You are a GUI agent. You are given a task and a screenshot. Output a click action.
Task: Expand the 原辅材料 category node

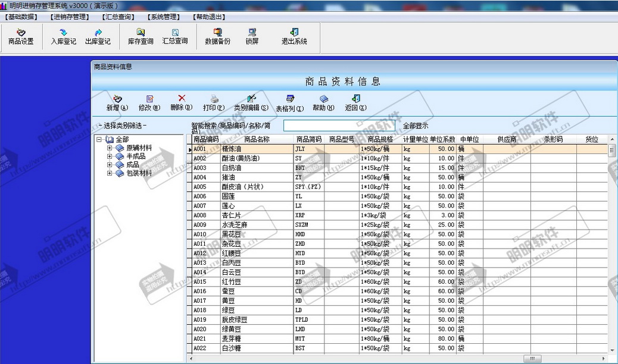[110, 148]
